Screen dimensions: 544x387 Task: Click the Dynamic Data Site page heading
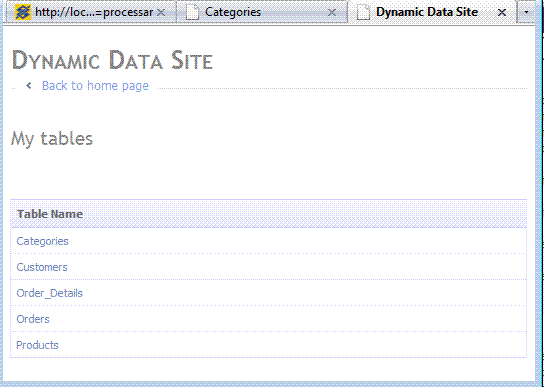click(112, 60)
